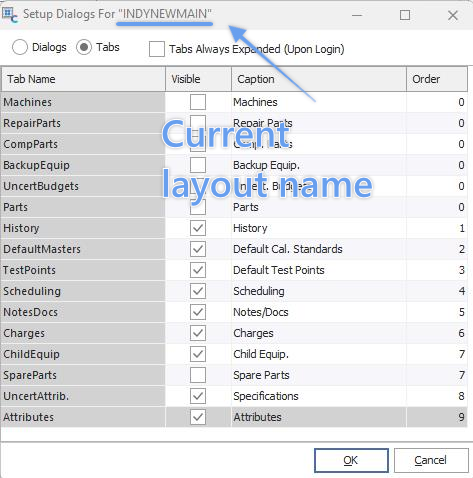This screenshot has height=478, width=473.
Task: Check Visible box for SpareParts row
Action: coord(198,375)
